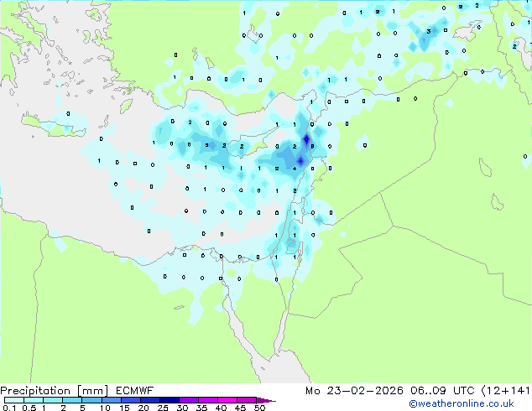This screenshot has width=532, height=411.
Task: Click the 0.1–0.5 mm legend color swatch
Action: point(14,400)
